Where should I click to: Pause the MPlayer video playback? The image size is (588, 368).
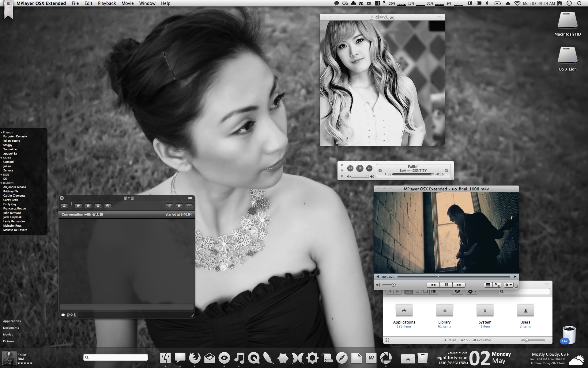pyautogui.click(x=446, y=285)
